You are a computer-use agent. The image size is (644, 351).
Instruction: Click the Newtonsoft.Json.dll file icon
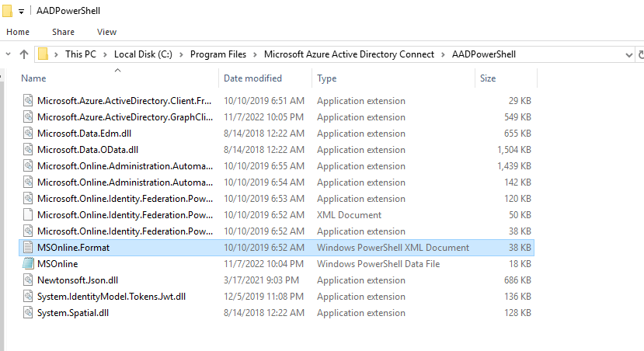28,280
